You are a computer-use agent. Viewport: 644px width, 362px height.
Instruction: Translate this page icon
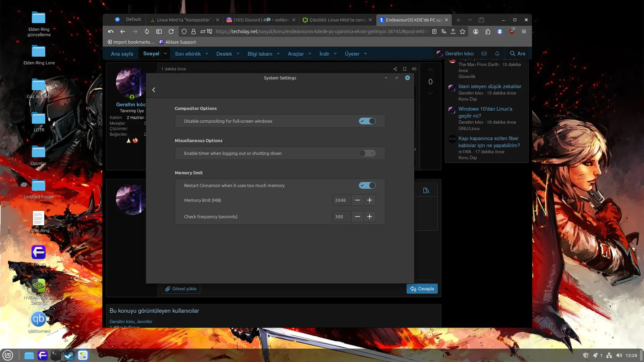coord(444,32)
